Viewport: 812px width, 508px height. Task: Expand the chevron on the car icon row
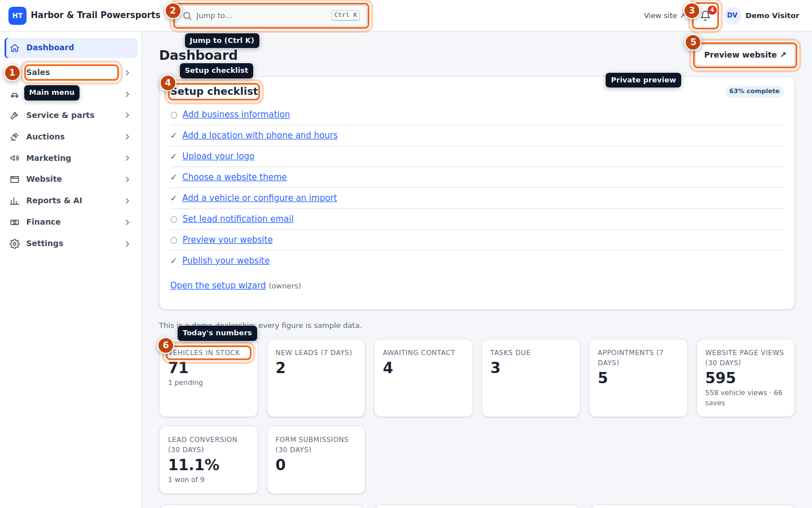127,94
